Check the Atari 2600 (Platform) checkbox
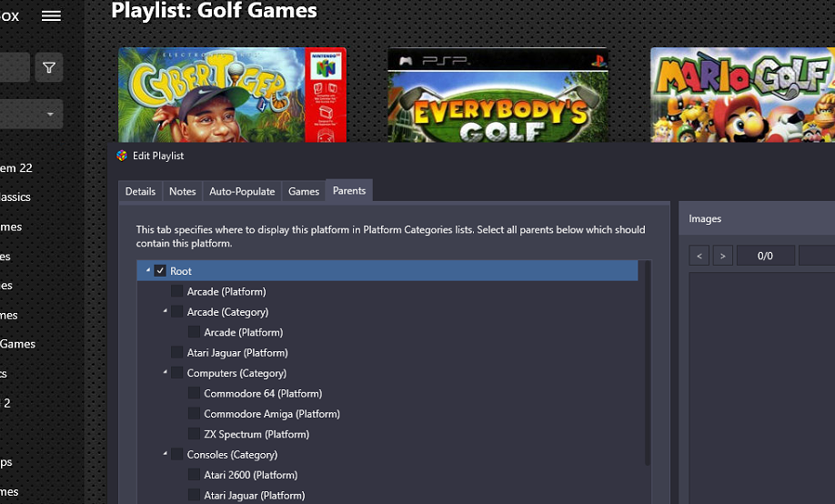Screen dimensions: 835x504 [194, 475]
